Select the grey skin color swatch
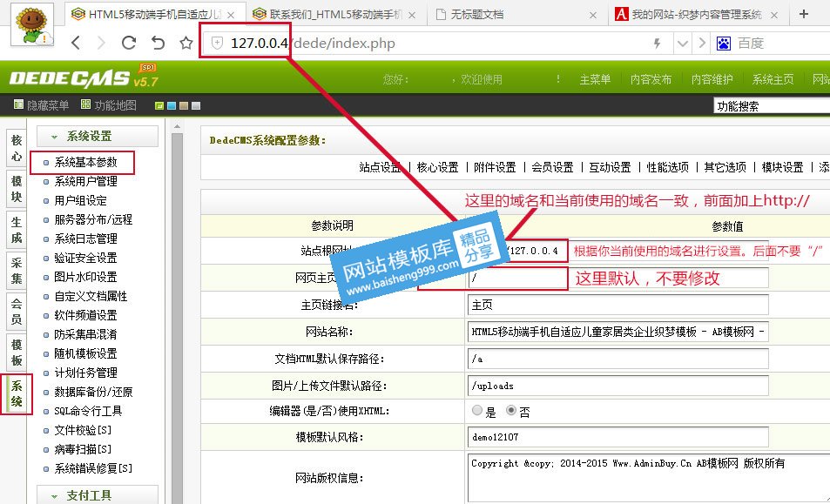The width and height of the screenshot is (830, 504). point(196,106)
